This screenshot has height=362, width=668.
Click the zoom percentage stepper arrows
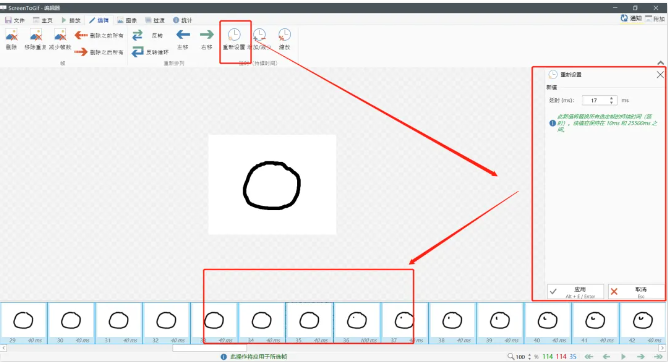click(x=530, y=356)
